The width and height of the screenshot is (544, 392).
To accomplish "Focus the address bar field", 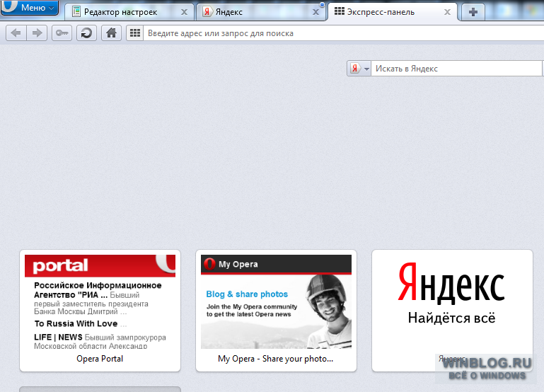I will click(344, 33).
